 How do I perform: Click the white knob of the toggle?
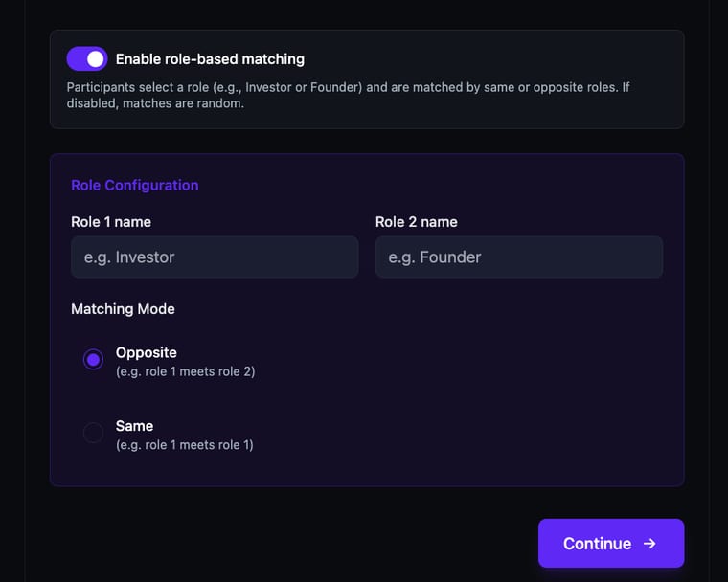96,59
